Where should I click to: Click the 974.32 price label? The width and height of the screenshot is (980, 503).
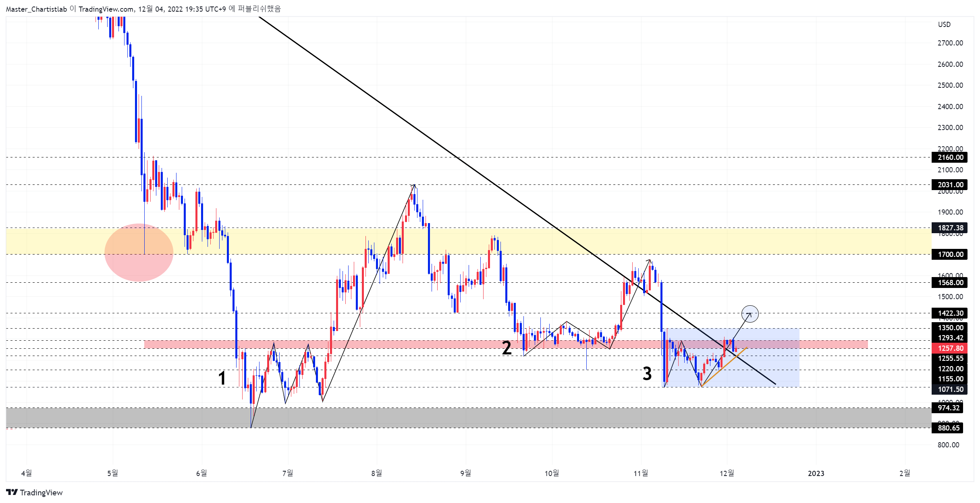point(947,408)
